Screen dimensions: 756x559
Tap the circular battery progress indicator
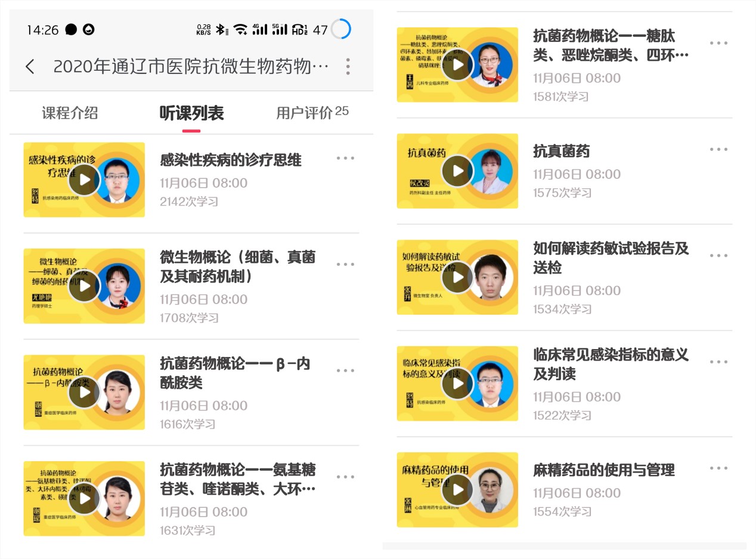point(341,29)
